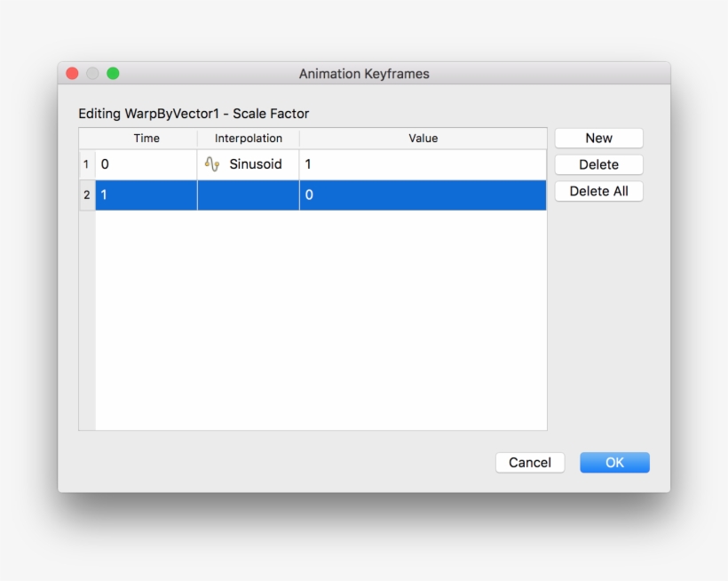Click the empty area below the keyframe rows

click(x=320, y=320)
